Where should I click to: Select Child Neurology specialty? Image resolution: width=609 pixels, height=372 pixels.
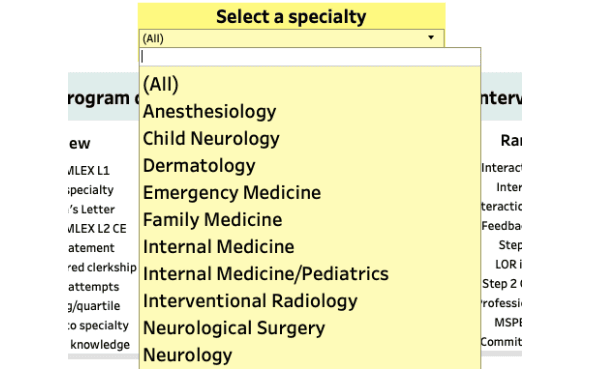click(211, 139)
